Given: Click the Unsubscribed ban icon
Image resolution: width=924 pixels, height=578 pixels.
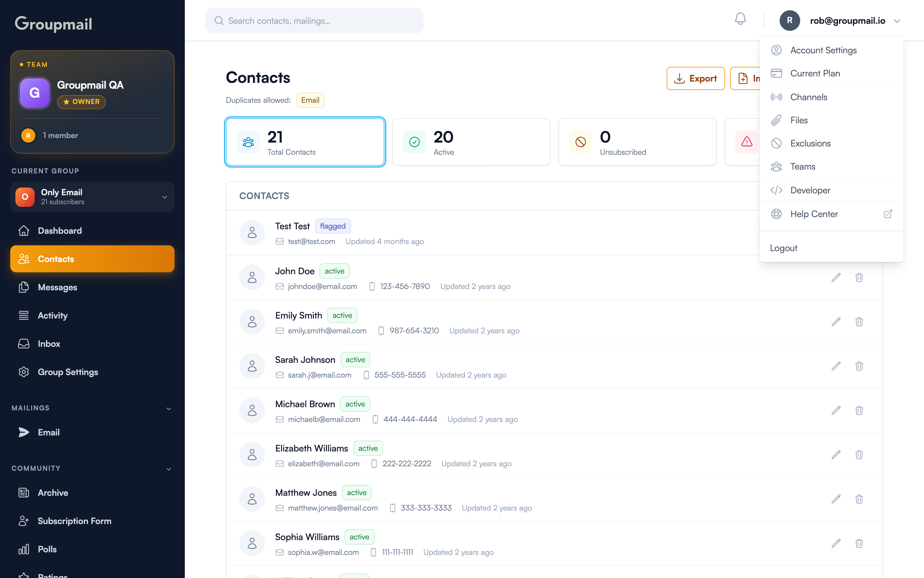Looking at the screenshot, I should [580, 142].
